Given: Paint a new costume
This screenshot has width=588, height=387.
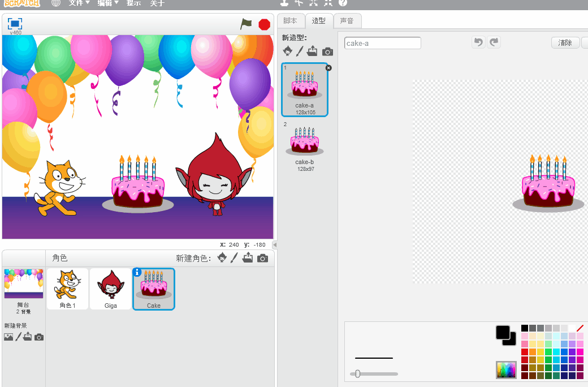Looking at the screenshot, I should 300,51.
